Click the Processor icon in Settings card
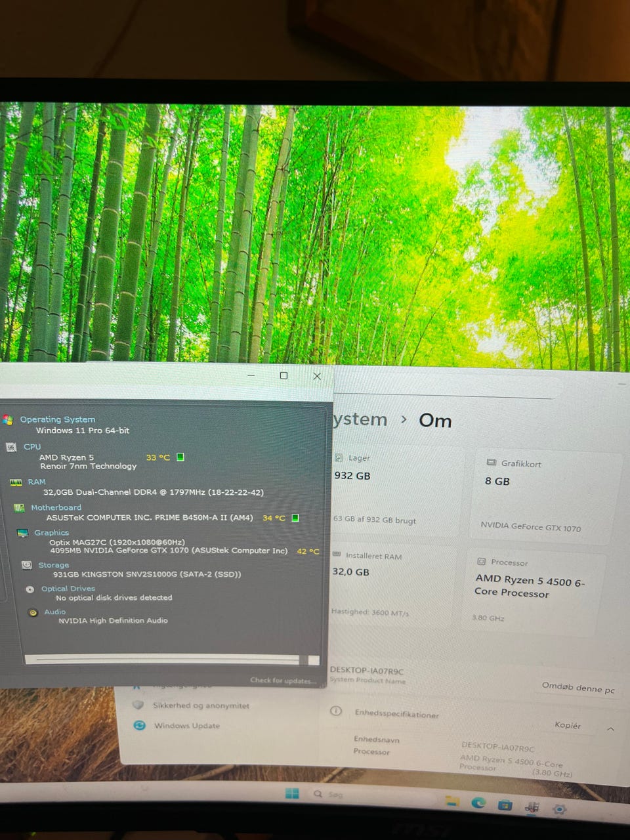This screenshot has width=630, height=840. click(481, 562)
